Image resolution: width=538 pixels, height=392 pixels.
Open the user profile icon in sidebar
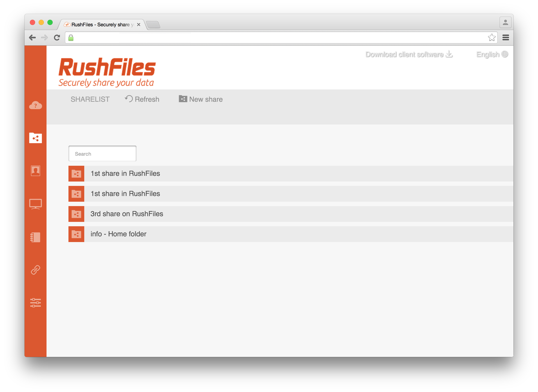pos(35,171)
